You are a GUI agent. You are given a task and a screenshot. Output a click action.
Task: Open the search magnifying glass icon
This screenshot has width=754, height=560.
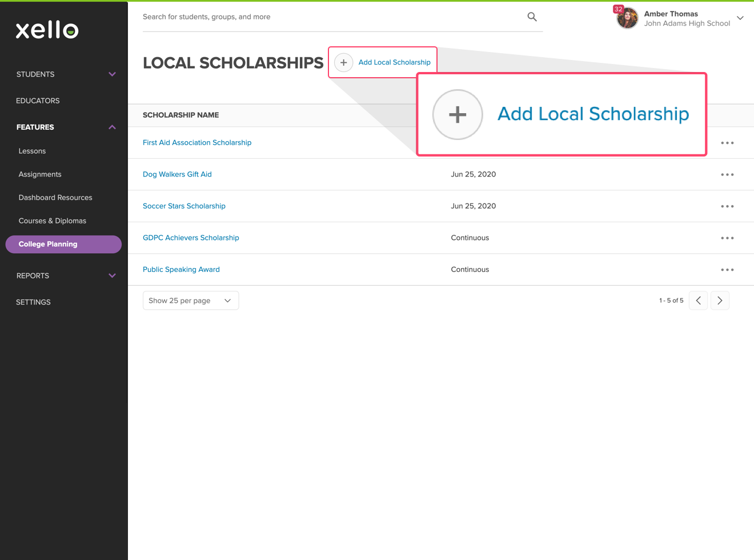532,17
